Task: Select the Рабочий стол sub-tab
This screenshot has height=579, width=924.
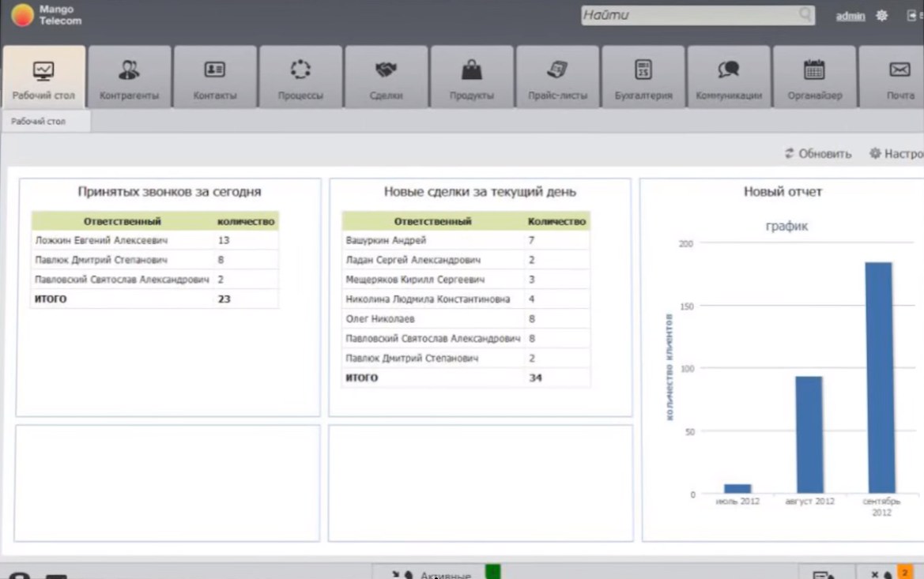Action: pyautogui.click(x=46, y=122)
